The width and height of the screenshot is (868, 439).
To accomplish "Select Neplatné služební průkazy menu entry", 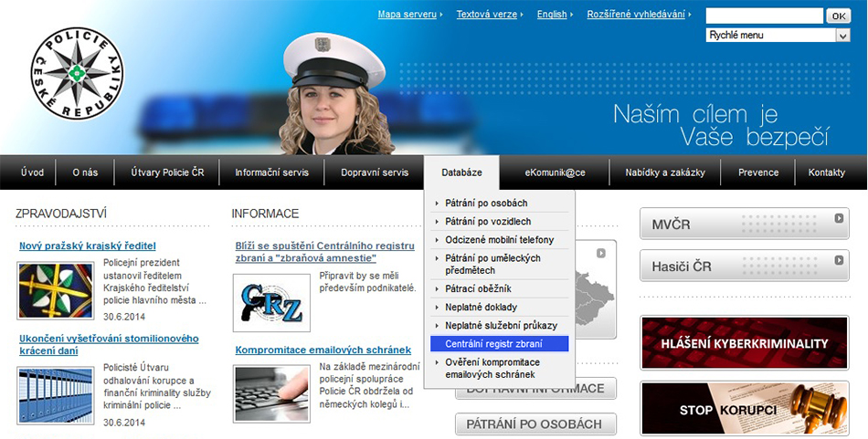I will 500,325.
